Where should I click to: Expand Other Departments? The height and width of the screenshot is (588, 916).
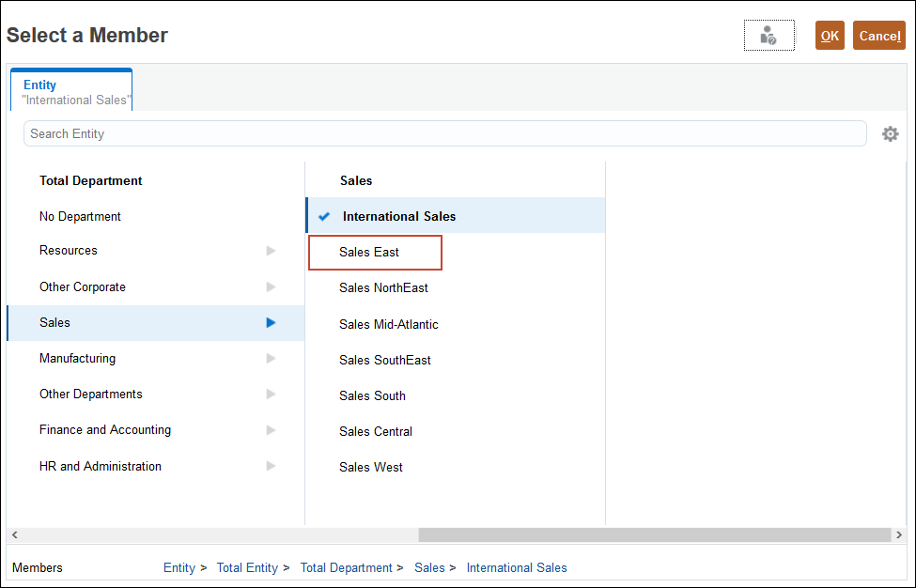(x=271, y=394)
